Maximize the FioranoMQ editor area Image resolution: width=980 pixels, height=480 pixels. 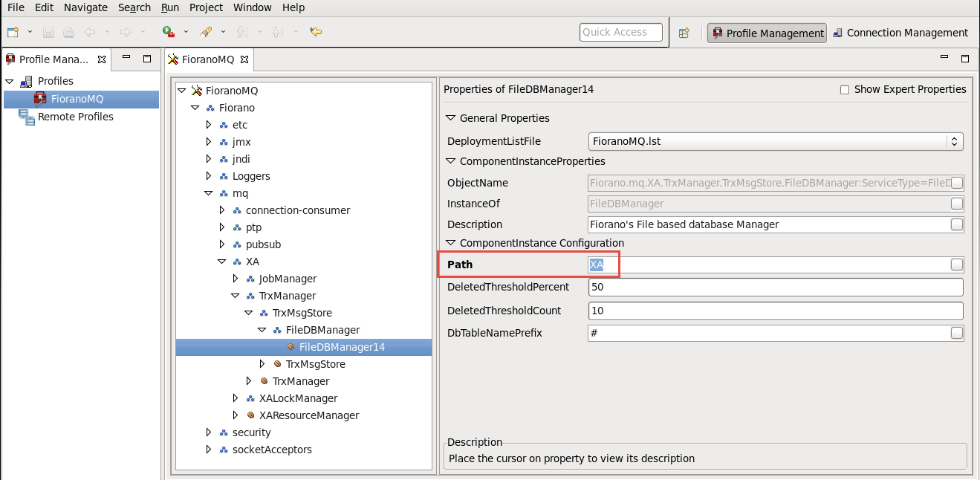tap(965, 58)
